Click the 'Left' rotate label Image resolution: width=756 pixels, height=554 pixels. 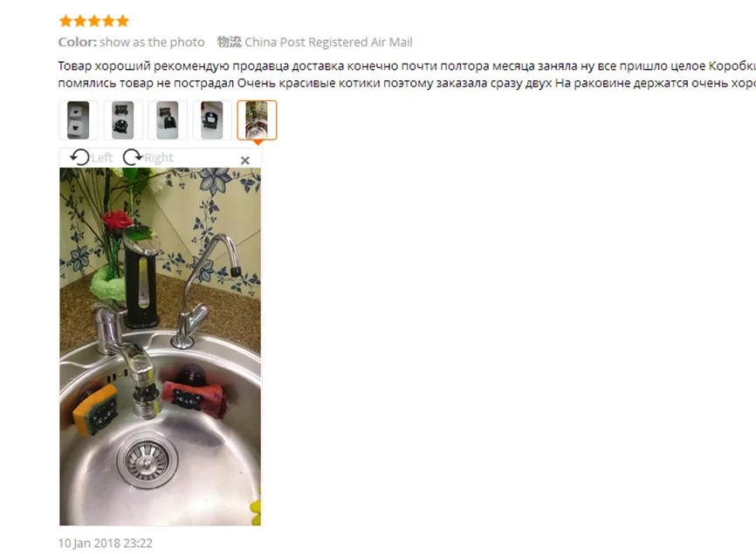click(x=102, y=158)
